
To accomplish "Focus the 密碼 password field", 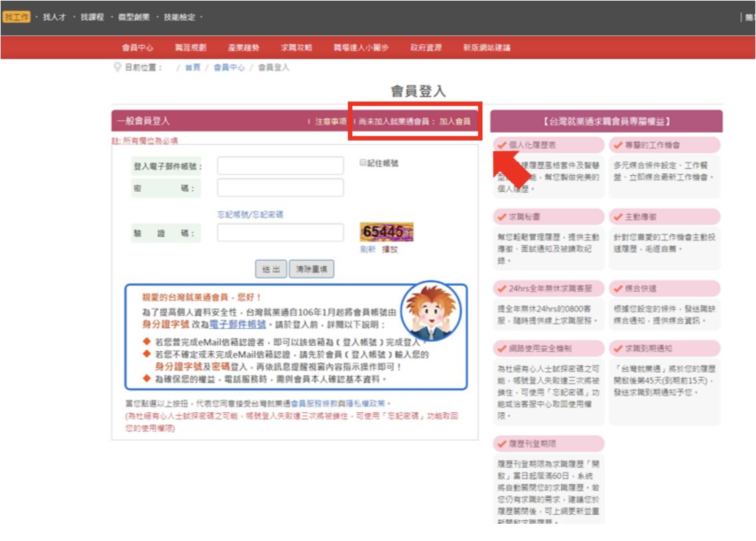I will coord(280,188).
